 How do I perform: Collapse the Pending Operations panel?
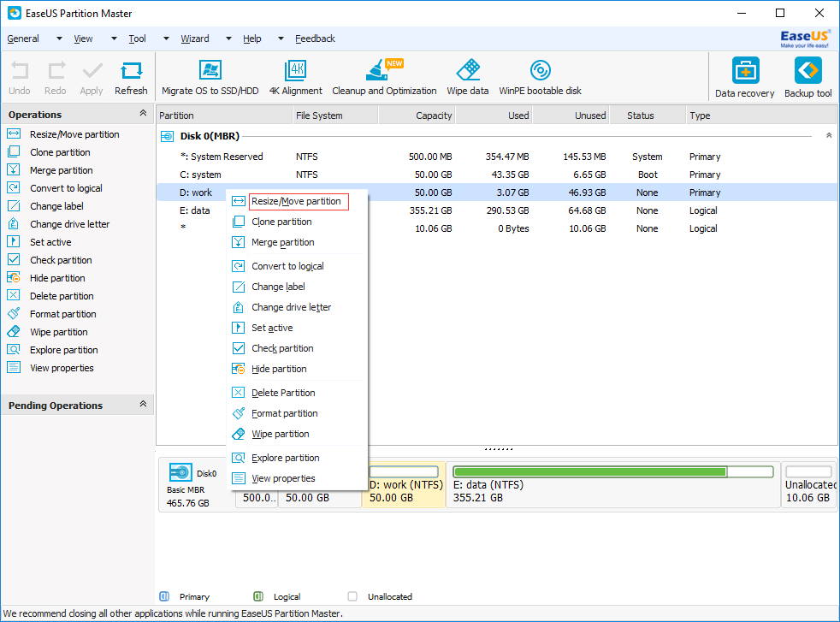pos(143,404)
